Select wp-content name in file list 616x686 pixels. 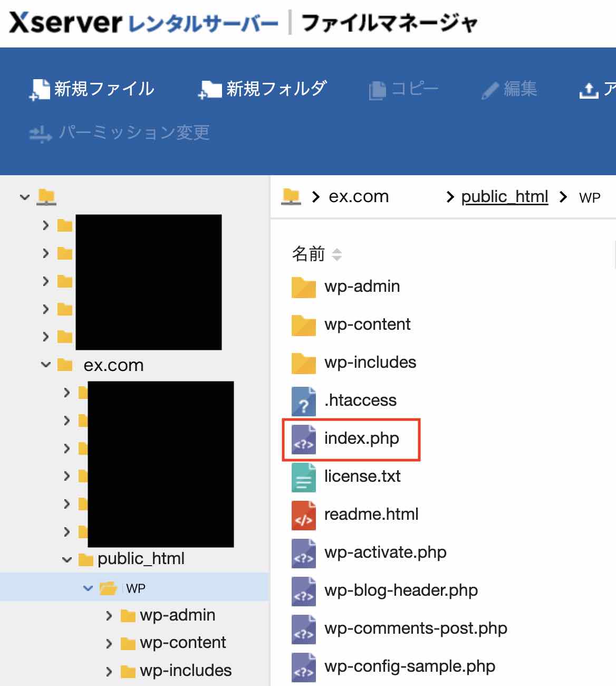[368, 325]
